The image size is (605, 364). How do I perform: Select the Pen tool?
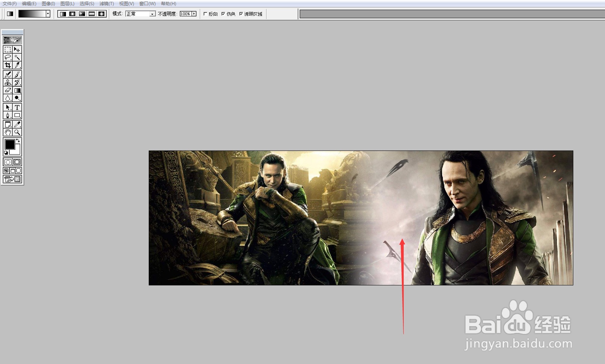[8, 115]
